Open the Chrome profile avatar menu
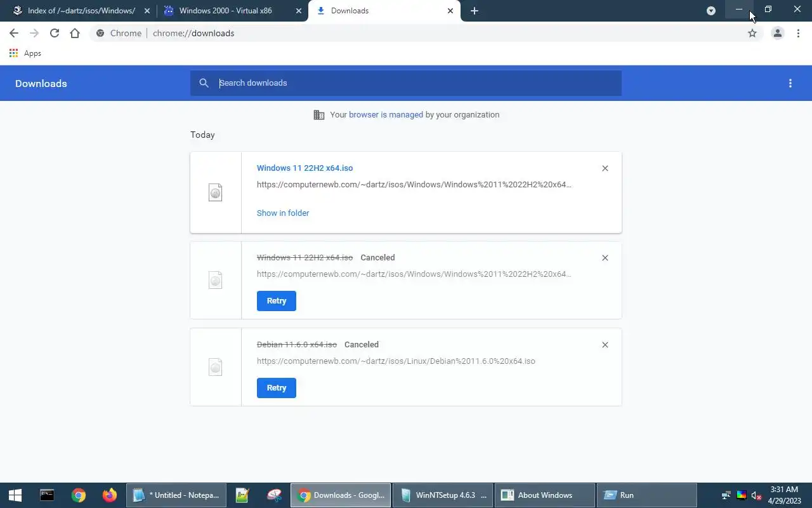The width and height of the screenshot is (812, 508). (777, 33)
